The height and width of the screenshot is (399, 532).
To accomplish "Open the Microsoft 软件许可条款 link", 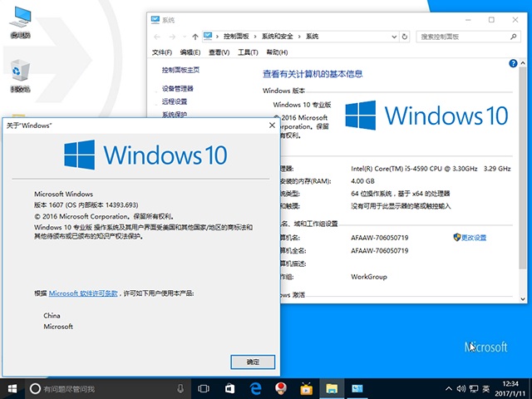I will 83,293.
